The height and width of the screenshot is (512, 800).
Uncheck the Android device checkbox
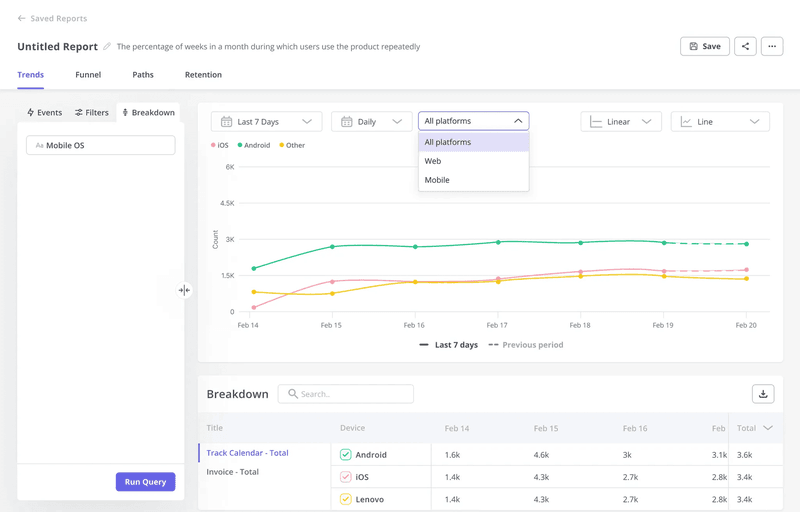tap(345, 455)
